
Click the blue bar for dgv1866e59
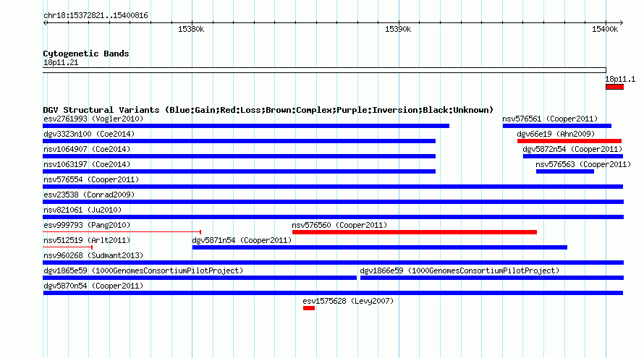[492, 278]
